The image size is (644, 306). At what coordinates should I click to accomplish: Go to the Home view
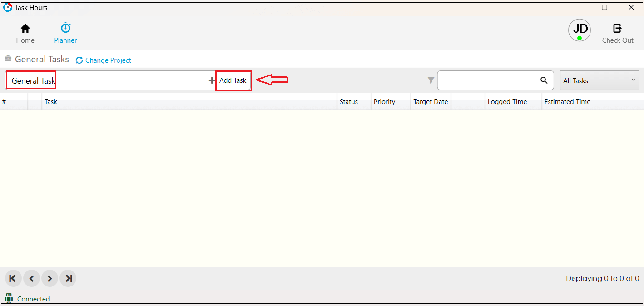(25, 34)
